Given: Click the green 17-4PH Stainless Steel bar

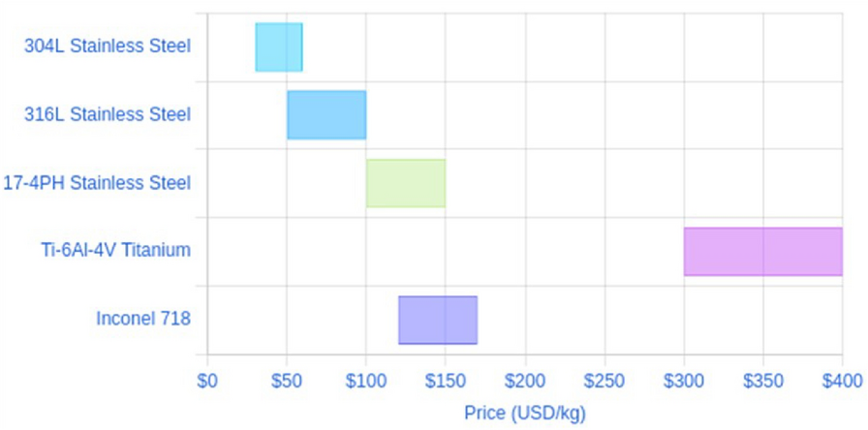Looking at the screenshot, I should (x=406, y=183).
